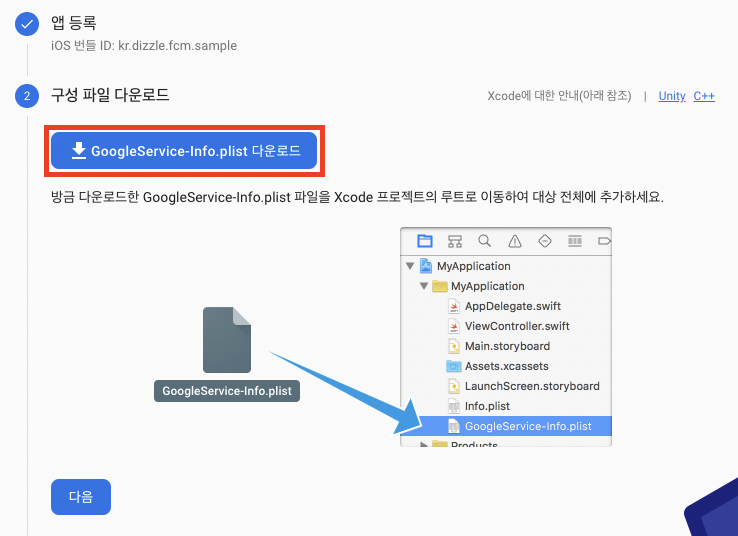The height and width of the screenshot is (536, 738).
Task: Select the search navigator magnifier icon
Action: click(x=484, y=241)
